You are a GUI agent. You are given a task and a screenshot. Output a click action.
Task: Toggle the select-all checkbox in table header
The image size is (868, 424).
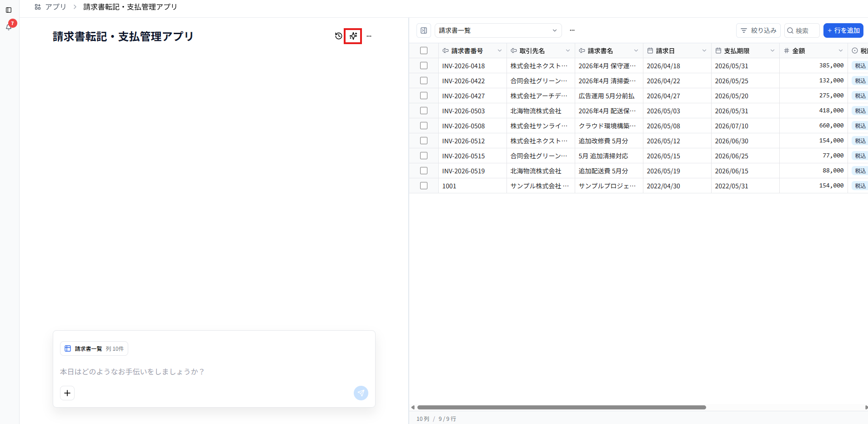pyautogui.click(x=424, y=50)
